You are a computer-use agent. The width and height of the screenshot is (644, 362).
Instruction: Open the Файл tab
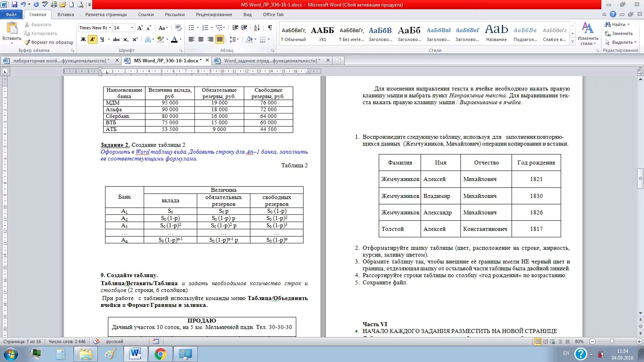point(11,14)
